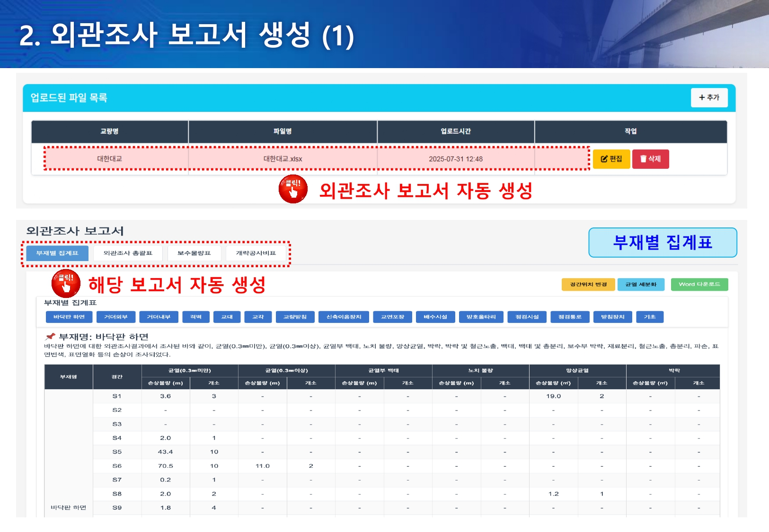Image resolution: width=769 pixels, height=532 pixels.
Task: Select the 거더외부 component button
Action: (x=116, y=317)
